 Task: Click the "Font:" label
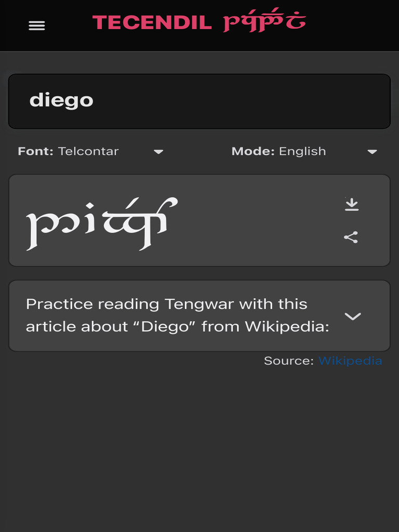35,152
